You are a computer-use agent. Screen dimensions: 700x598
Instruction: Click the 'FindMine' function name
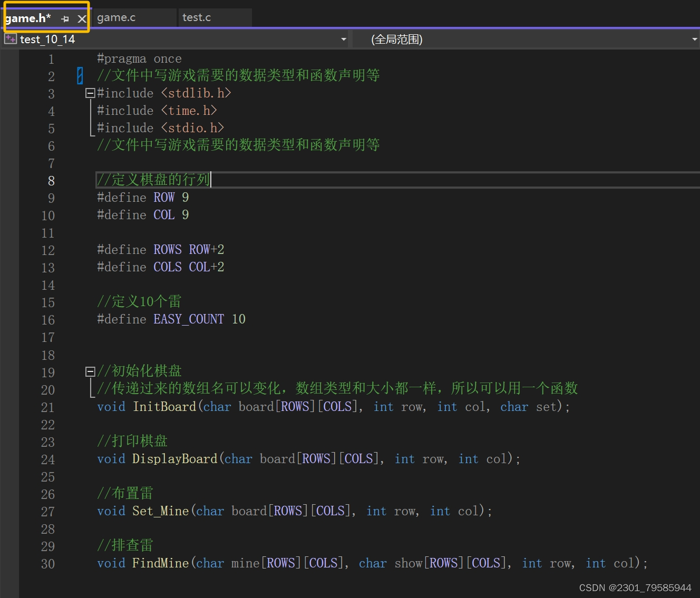tap(161, 563)
